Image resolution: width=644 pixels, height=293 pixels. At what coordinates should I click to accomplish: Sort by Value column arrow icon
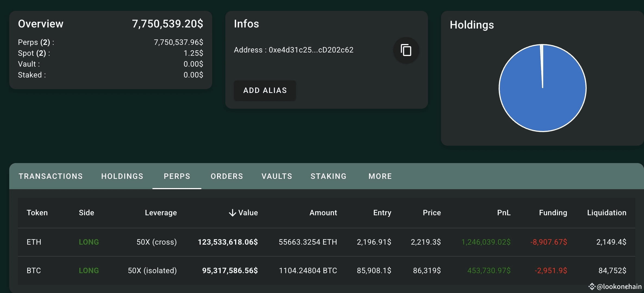click(x=232, y=213)
